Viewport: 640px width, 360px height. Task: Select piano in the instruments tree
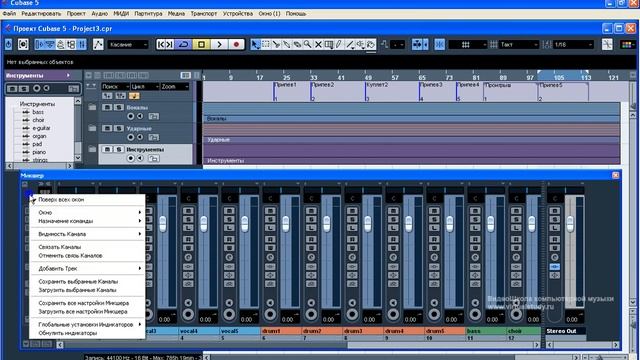pos(39,152)
